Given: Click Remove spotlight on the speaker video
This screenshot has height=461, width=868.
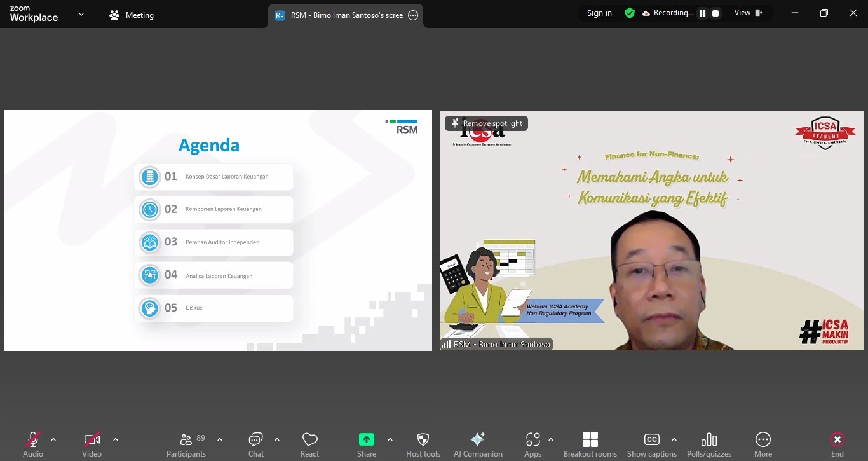Looking at the screenshot, I should tap(485, 123).
